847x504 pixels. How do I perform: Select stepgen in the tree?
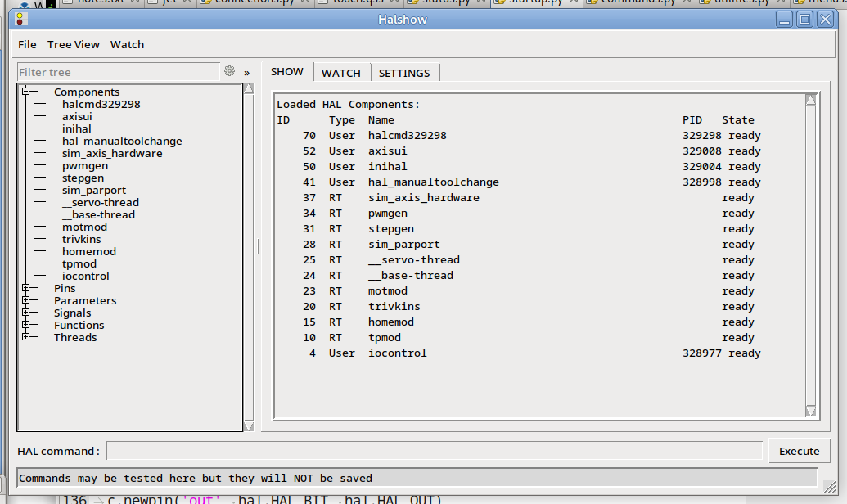83,178
